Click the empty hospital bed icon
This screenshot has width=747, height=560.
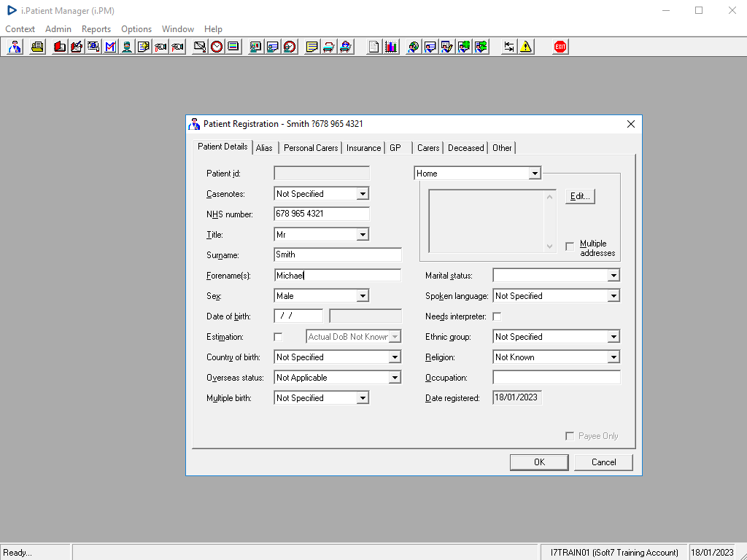click(329, 47)
